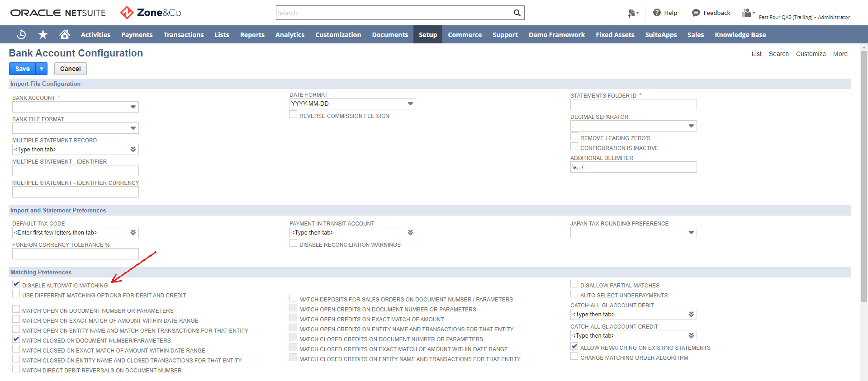
Task: Open the Search link near Customize
Action: point(779,54)
